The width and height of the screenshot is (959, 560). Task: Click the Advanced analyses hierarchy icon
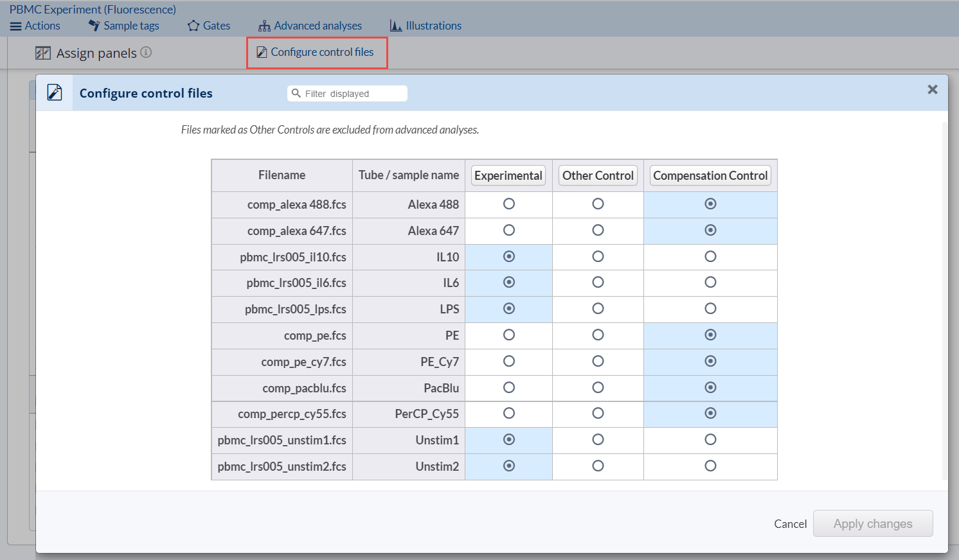click(264, 26)
